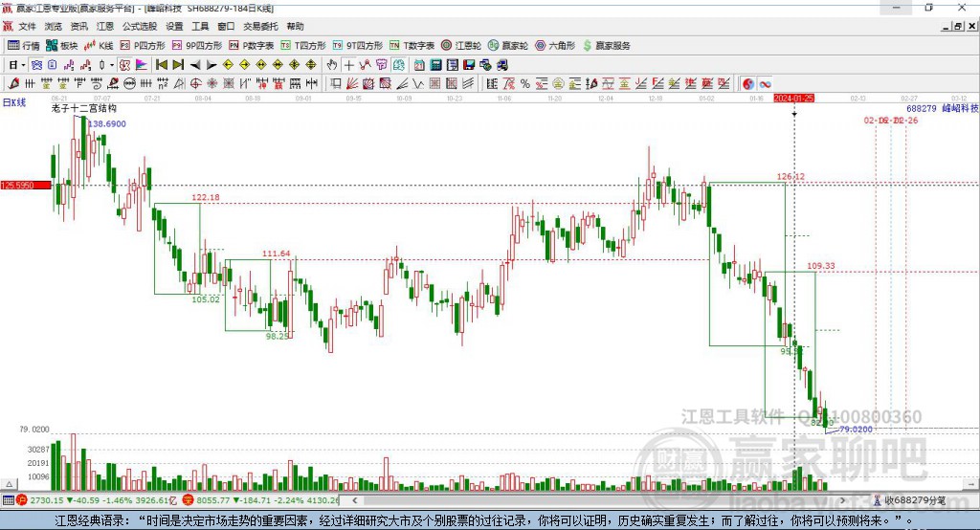
Task: Open the 浏览 menu
Action: [x=54, y=26]
